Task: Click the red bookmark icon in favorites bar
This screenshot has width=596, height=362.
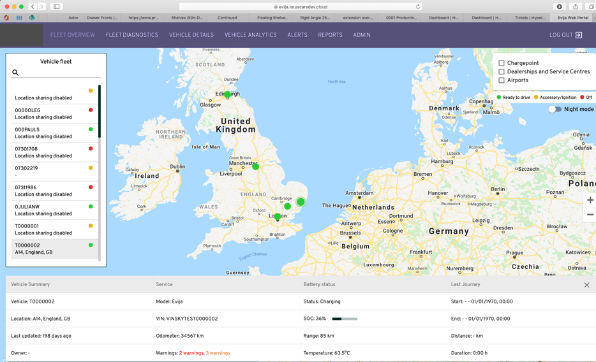Action: 6,17
